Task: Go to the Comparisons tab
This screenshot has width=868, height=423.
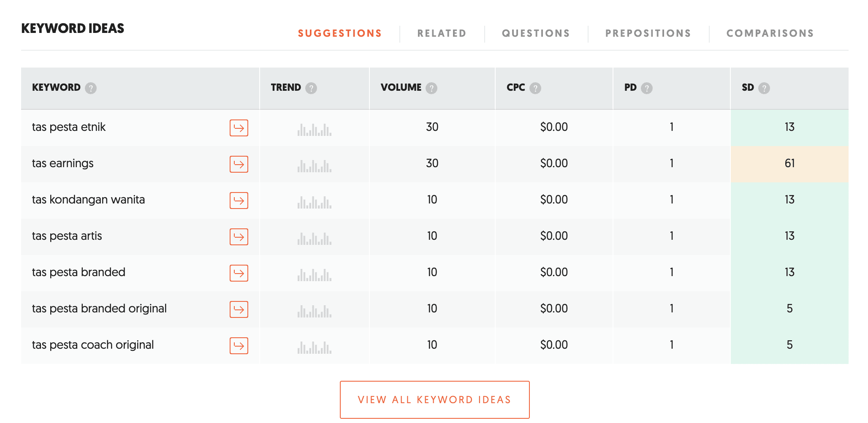Action: pos(770,33)
